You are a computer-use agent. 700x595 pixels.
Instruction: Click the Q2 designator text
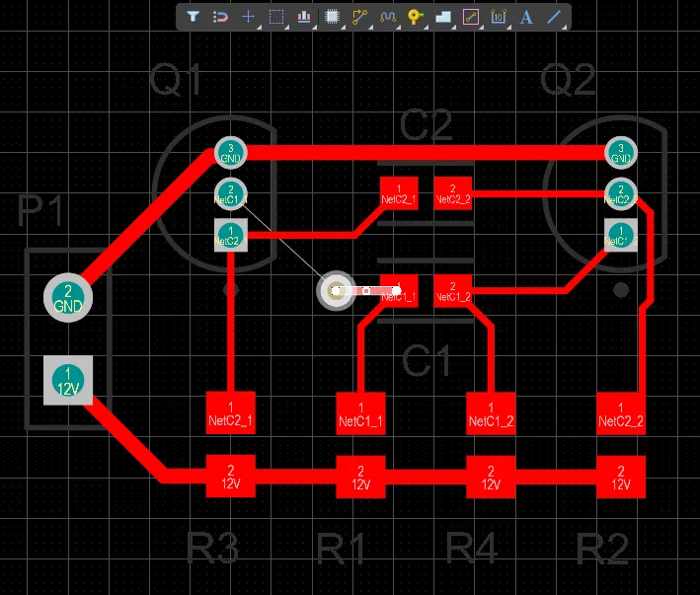tap(568, 80)
